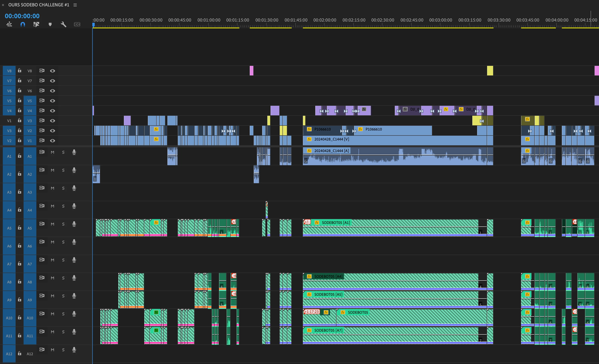Mute audio track A5
The height and width of the screenshot is (364, 599).
point(53,224)
